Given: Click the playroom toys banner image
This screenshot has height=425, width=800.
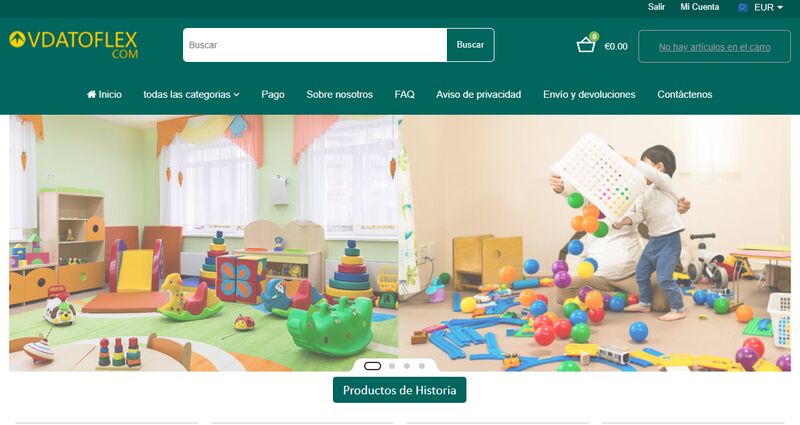Looking at the screenshot, I should point(400,243).
